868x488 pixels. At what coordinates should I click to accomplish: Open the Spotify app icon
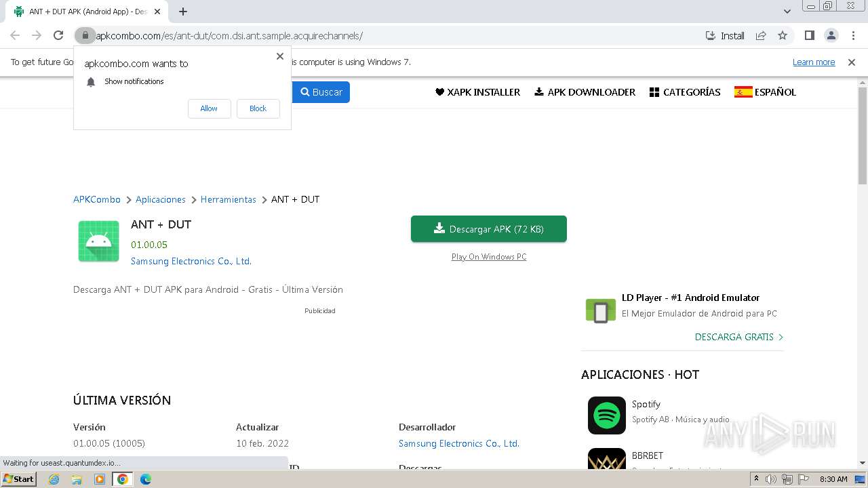pos(607,415)
